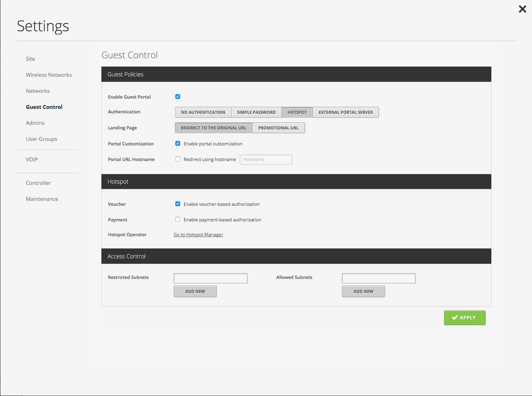Enable payment-based authorization checkbox
532x396 pixels.
[x=178, y=219]
